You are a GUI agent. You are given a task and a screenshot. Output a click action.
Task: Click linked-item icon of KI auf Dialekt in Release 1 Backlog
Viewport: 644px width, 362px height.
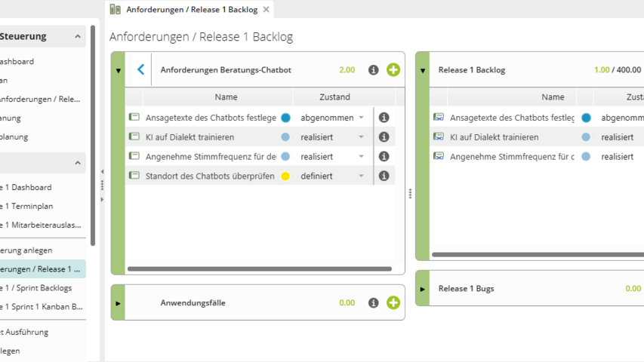click(439, 137)
